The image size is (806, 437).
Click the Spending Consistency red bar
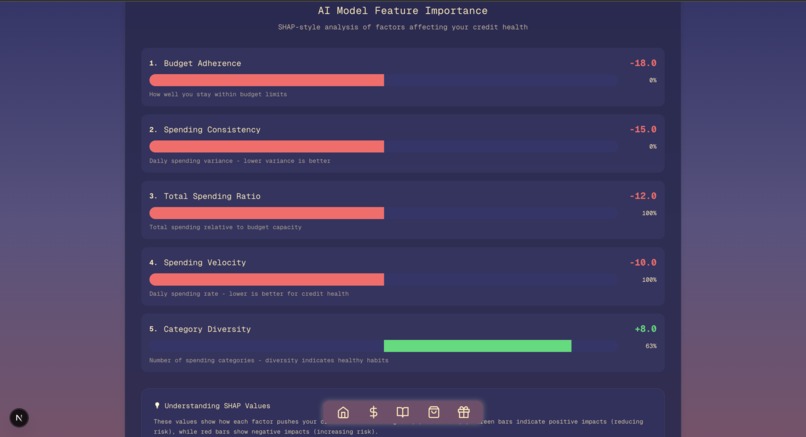[x=266, y=147]
